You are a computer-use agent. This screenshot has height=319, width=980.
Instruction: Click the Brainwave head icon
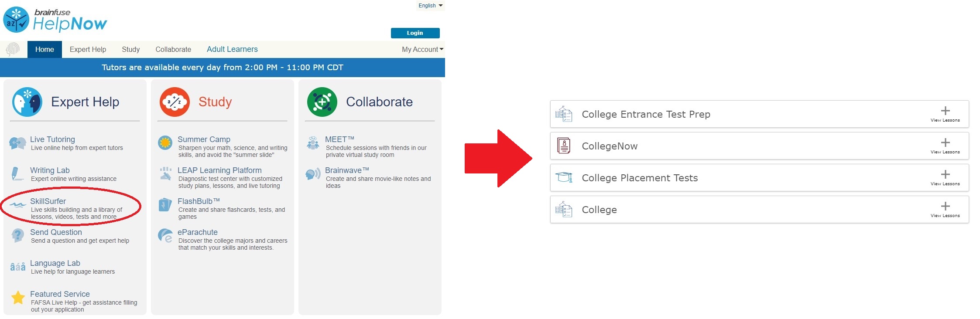313,174
